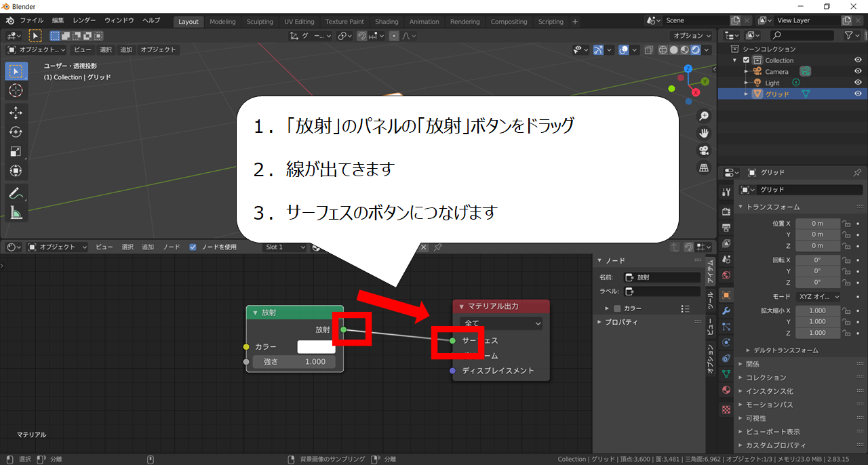868x465 pixels.
Task: Open the Particles properties tab
Action: click(x=726, y=327)
